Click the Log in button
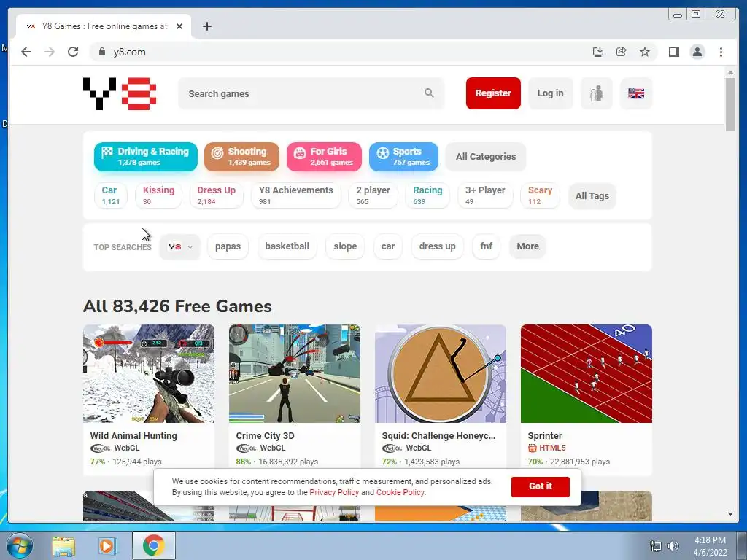Viewport: 747px width, 560px height. (x=550, y=93)
